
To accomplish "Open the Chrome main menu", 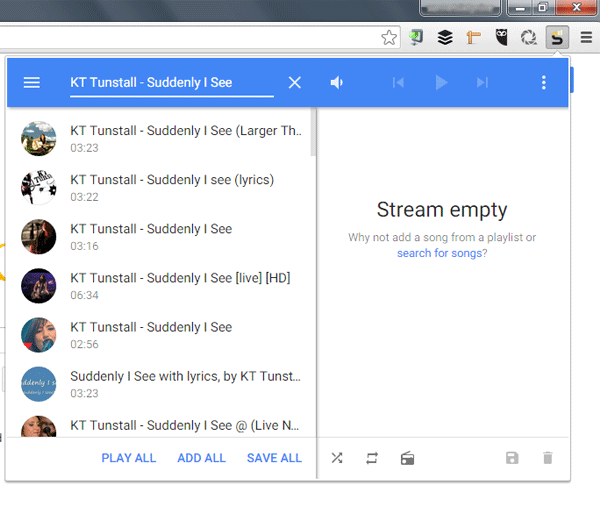I will 586,37.
